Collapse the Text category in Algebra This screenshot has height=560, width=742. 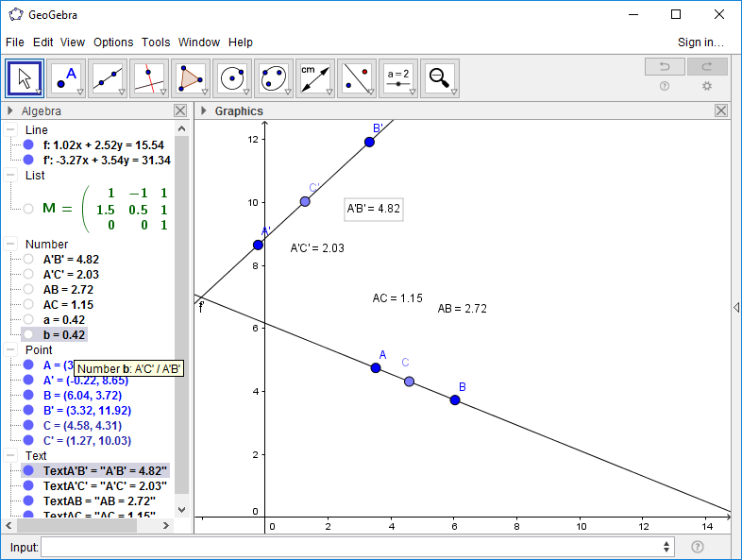click(x=10, y=455)
